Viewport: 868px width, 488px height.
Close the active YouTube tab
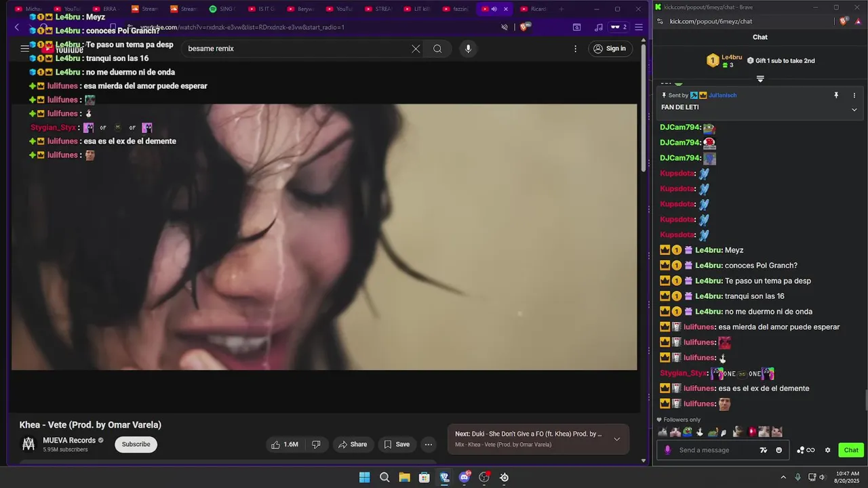pyautogui.click(x=506, y=9)
